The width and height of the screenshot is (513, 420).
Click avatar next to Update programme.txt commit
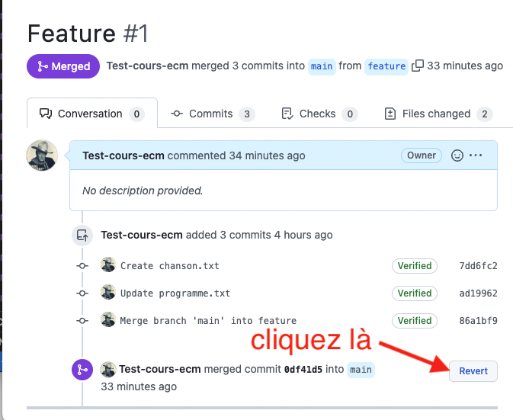click(x=108, y=293)
